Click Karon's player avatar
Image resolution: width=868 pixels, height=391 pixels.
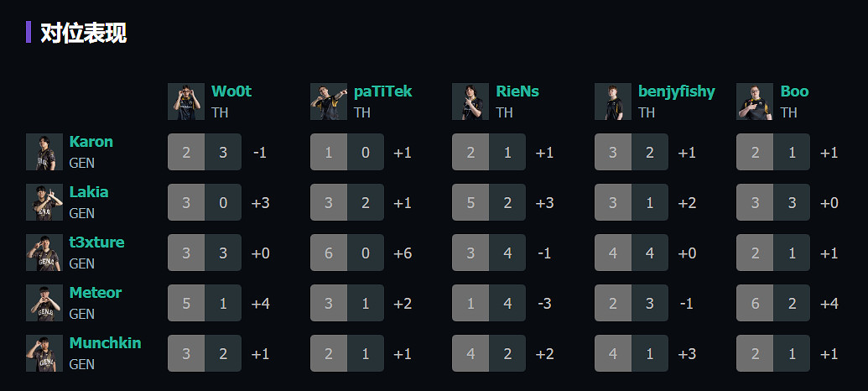[44, 152]
